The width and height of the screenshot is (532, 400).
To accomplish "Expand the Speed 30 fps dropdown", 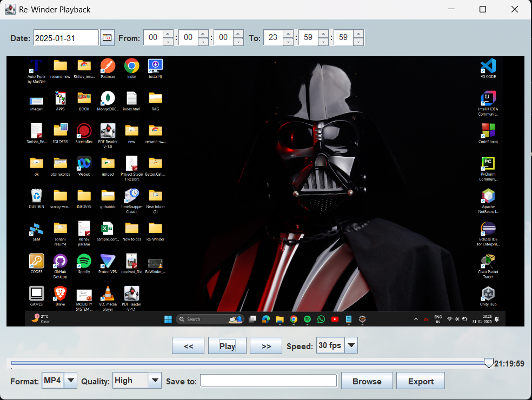I will point(351,345).
